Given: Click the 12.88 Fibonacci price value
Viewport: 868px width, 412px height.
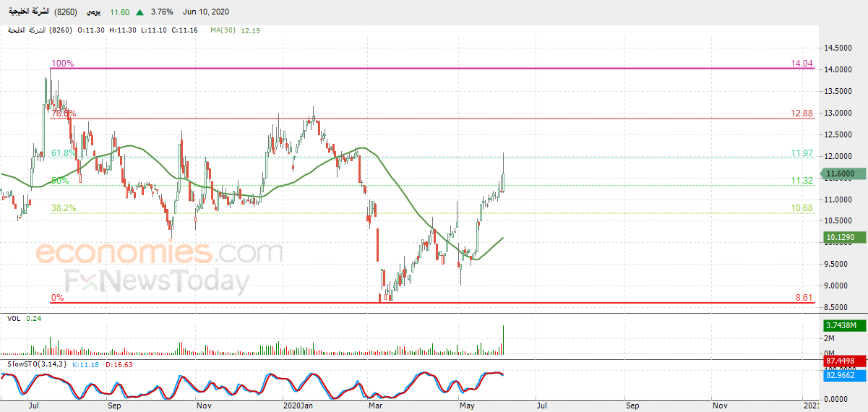Looking at the screenshot, I should pyautogui.click(x=802, y=113).
